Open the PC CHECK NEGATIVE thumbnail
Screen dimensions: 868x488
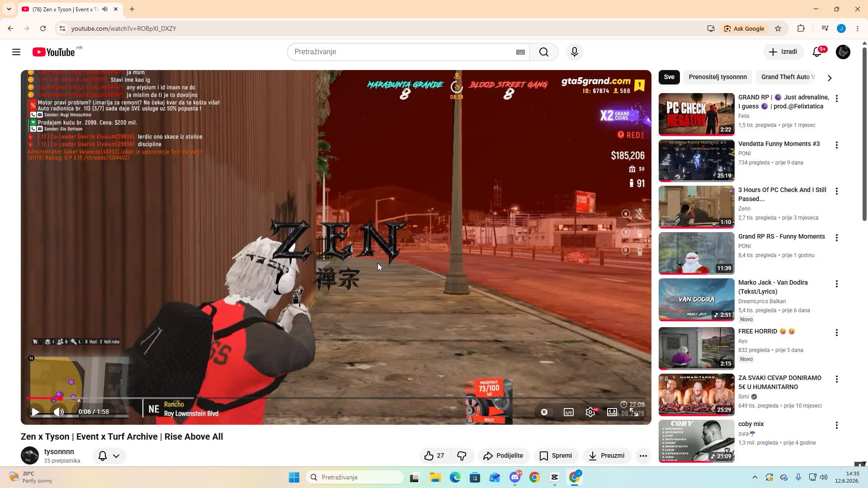click(x=696, y=114)
